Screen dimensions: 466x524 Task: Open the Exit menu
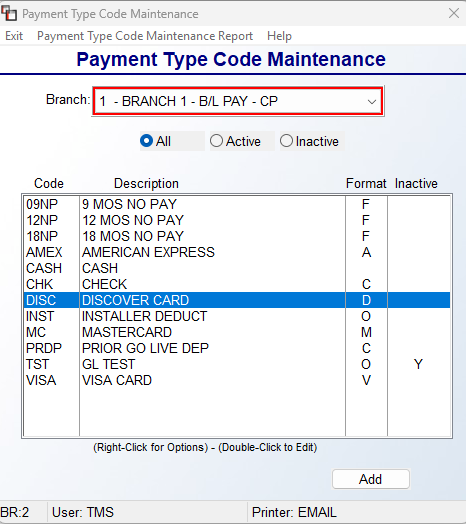(x=14, y=36)
